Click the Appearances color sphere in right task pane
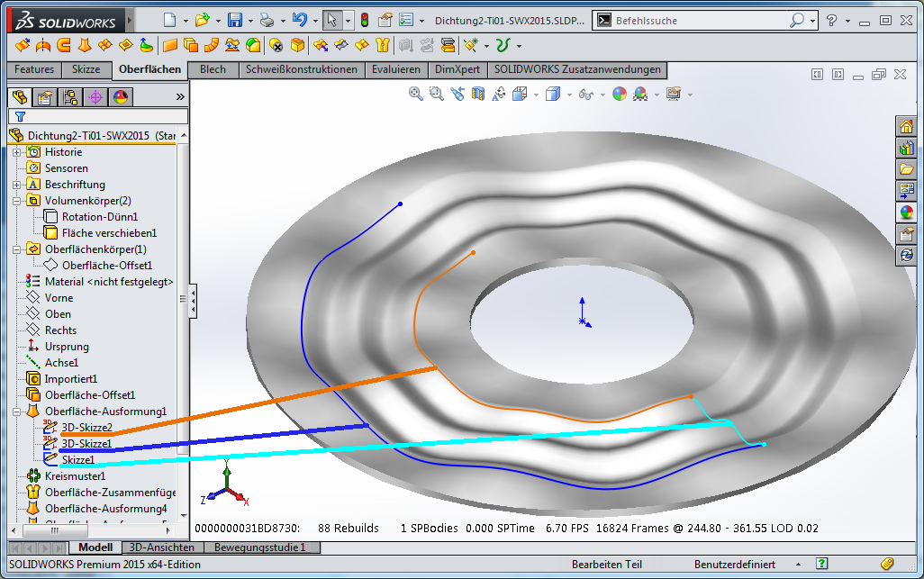Screen dimensions: 924x579 (906, 213)
